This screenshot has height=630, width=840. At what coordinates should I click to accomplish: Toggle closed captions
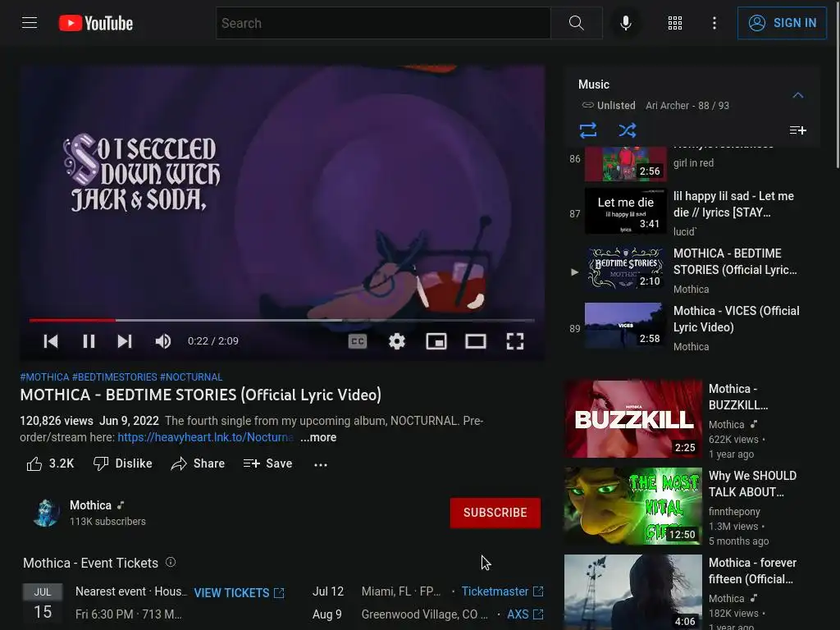pyautogui.click(x=358, y=341)
